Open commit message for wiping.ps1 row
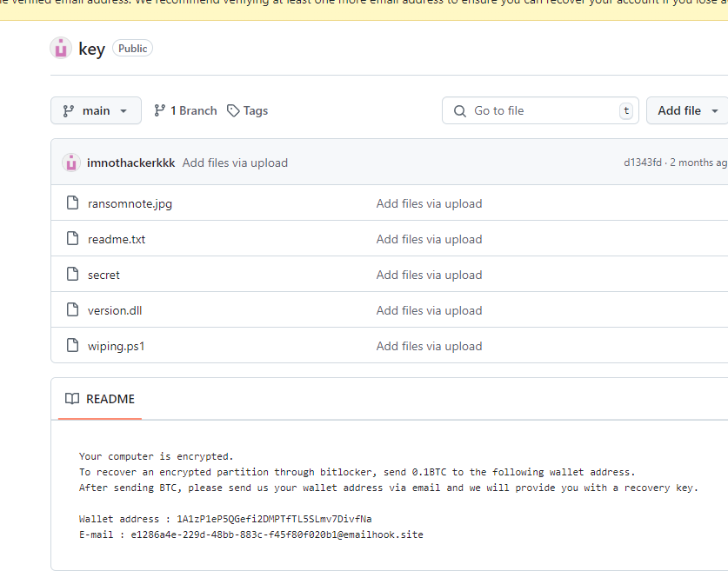Viewport: 728px width, 571px height. (429, 346)
